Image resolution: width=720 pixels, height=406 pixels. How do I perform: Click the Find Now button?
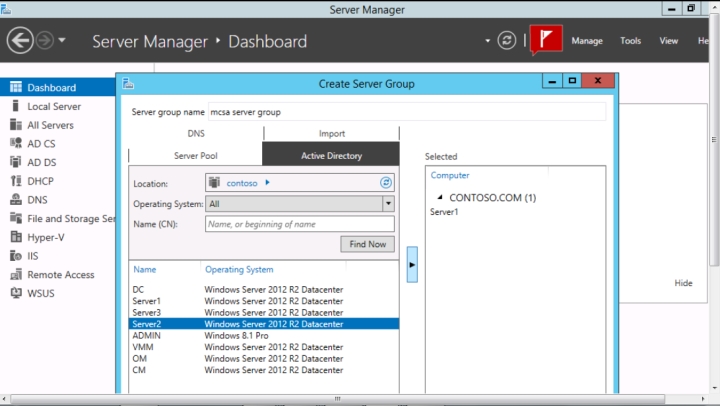(x=367, y=244)
